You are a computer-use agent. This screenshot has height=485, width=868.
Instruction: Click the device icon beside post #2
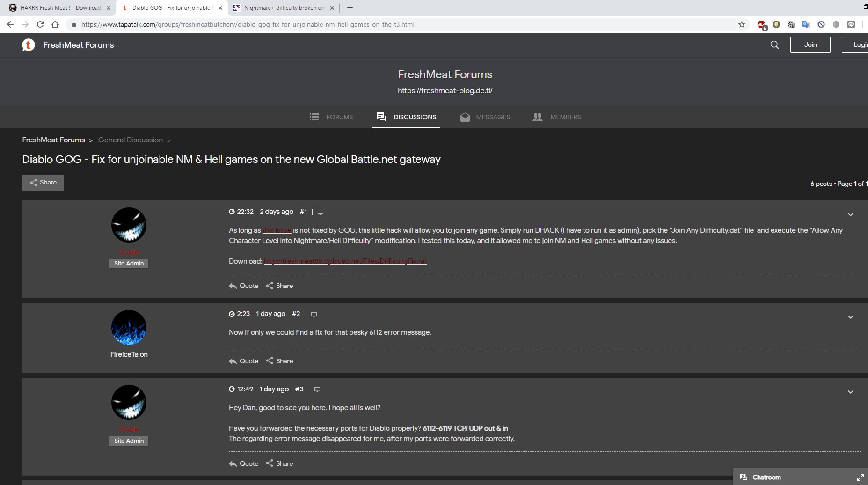[x=314, y=314]
